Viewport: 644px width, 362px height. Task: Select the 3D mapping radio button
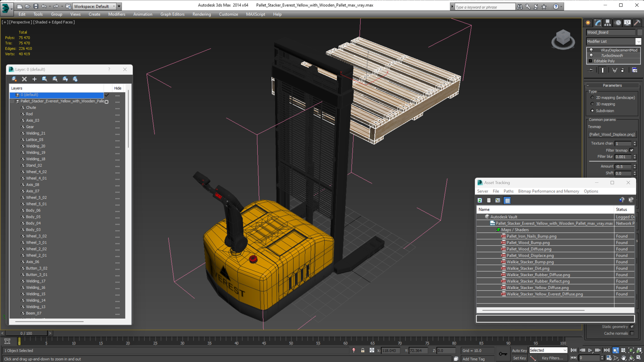(592, 104)
